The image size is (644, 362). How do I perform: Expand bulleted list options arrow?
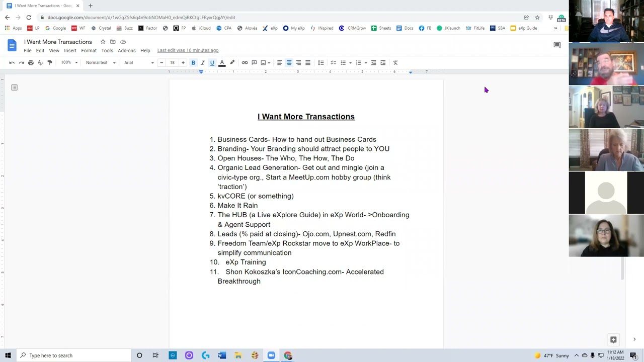[350, 63]
